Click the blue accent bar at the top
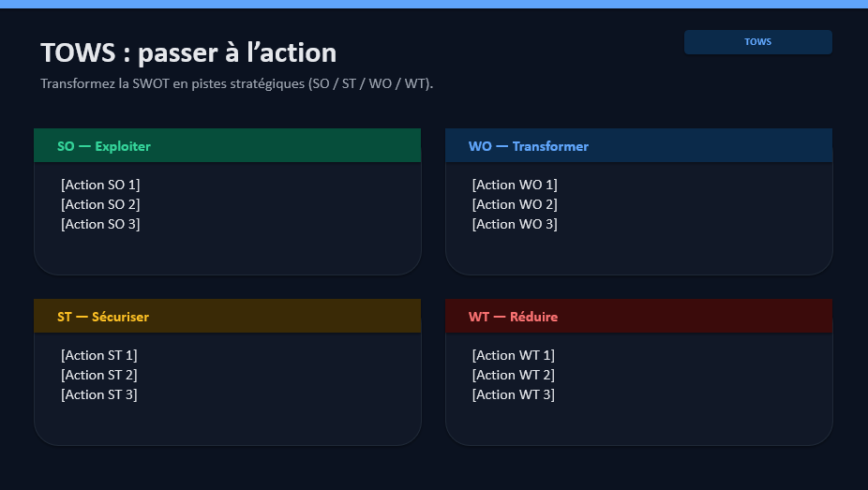 [x=434, y=4]
